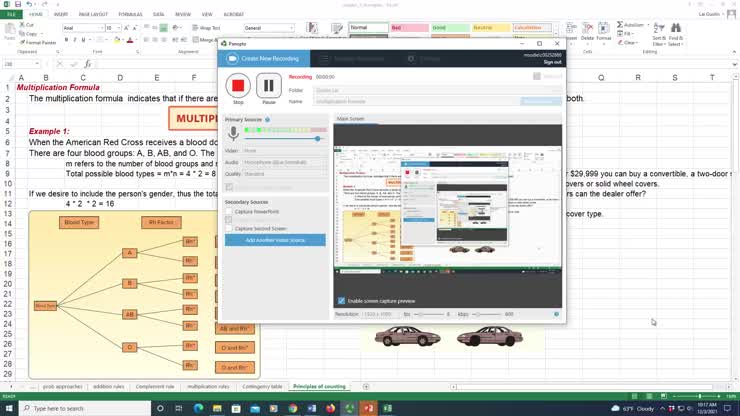The width and height of the screenshot is (740, 416).
Task: Enable the Capture PowerPoint checkbox
Action: (229, 212)
